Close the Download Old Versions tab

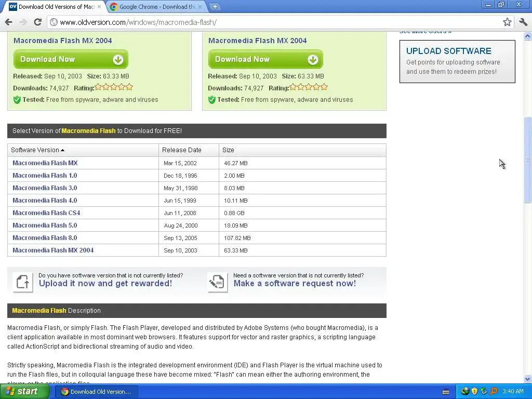pyautogui.click(x=99, y=6)
